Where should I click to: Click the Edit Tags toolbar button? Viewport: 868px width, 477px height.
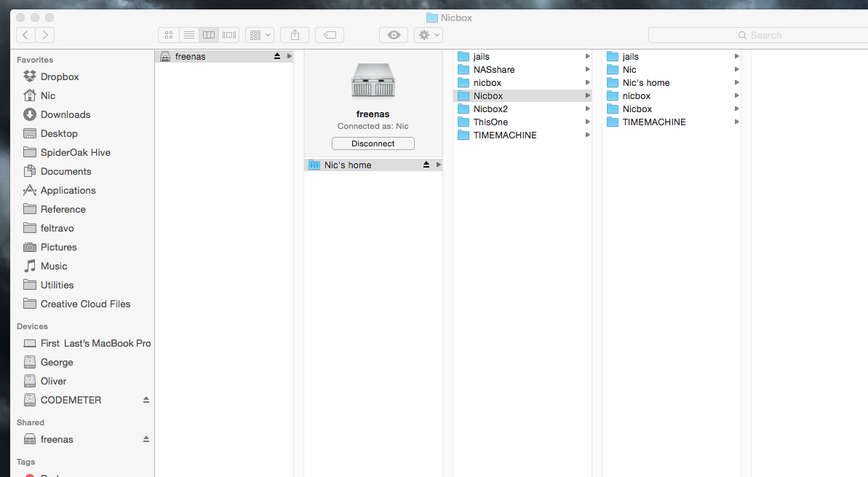click(x=330, y=35)
